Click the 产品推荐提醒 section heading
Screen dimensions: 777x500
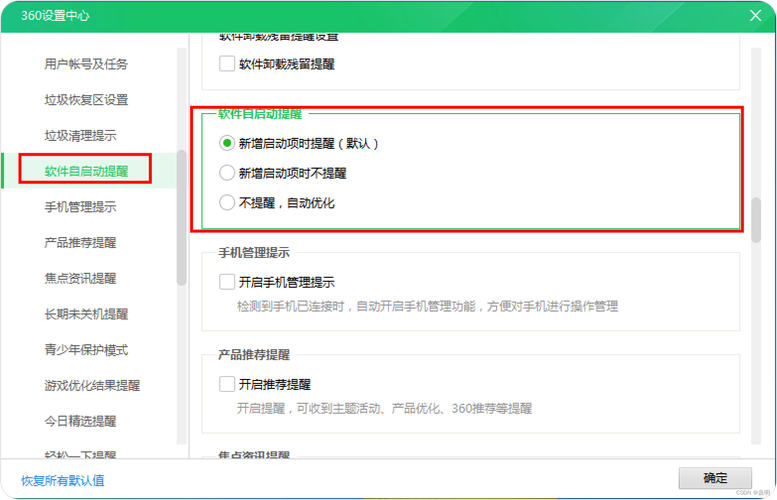click(254, 355)
